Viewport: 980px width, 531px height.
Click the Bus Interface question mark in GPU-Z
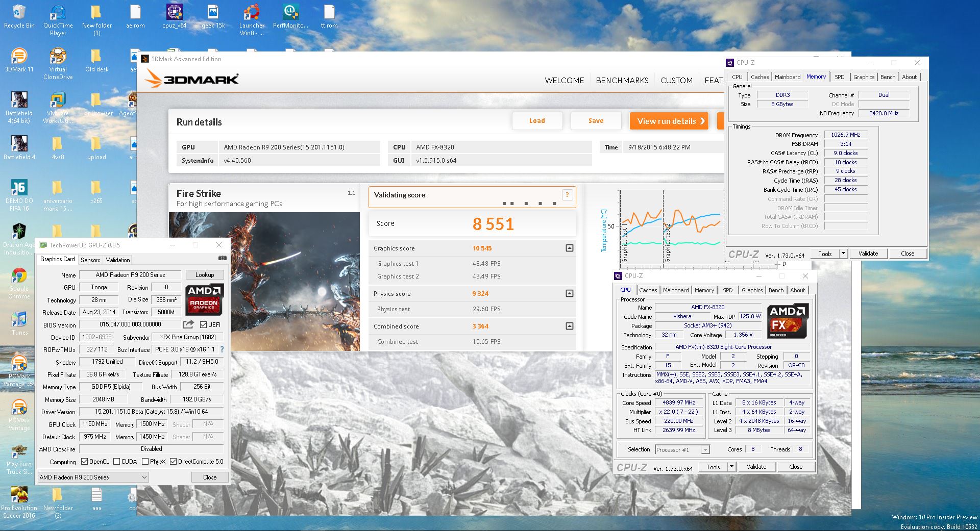click(222, 349)
